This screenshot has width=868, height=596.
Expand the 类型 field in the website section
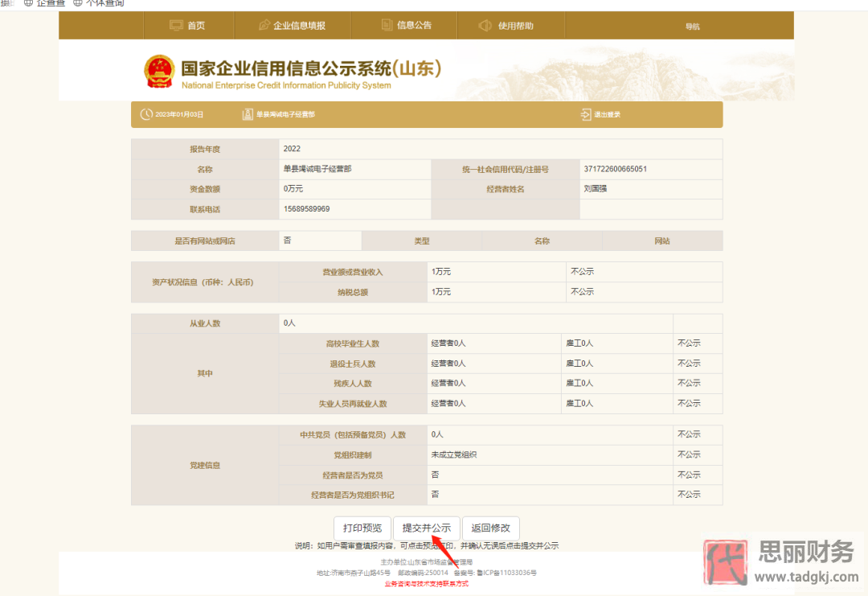coord(421,240)
